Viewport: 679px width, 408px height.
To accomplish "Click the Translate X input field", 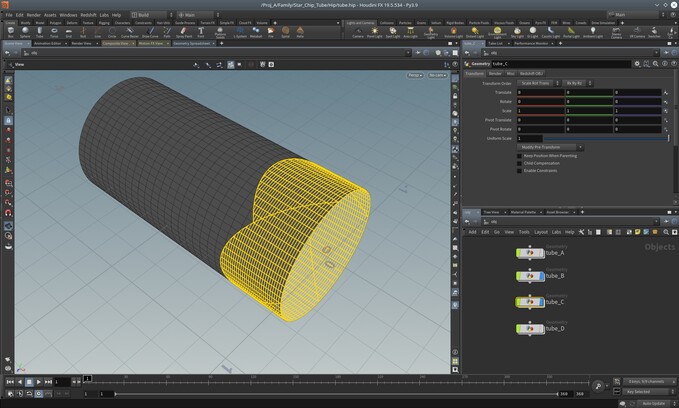I will pos(540,92).
